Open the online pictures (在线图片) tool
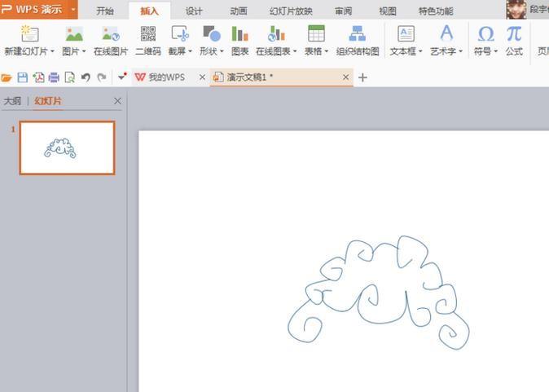Image resolution: width=549 pixels, height=392 pixels. [111, 34]
